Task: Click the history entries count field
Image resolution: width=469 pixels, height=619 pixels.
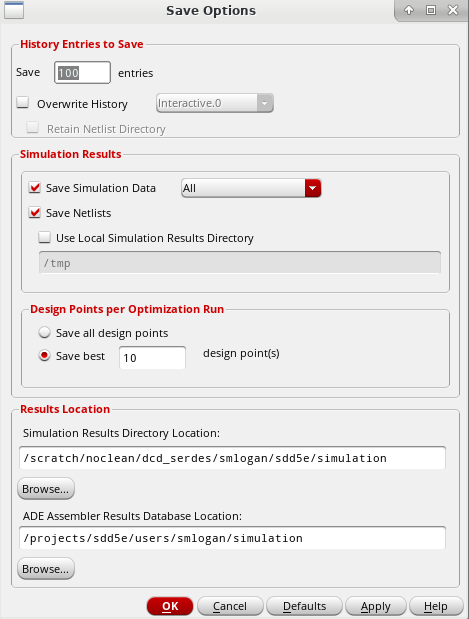Action: coord(82,73)
